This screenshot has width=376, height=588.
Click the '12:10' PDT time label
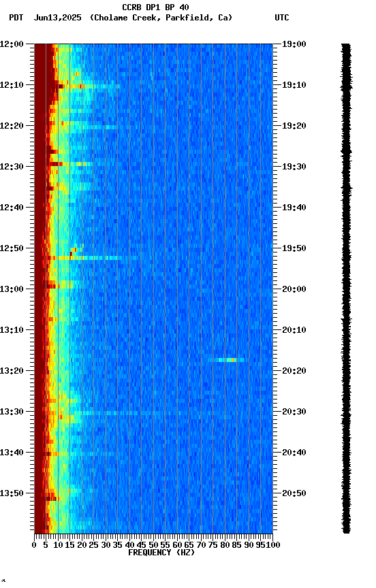click(12, 85)
